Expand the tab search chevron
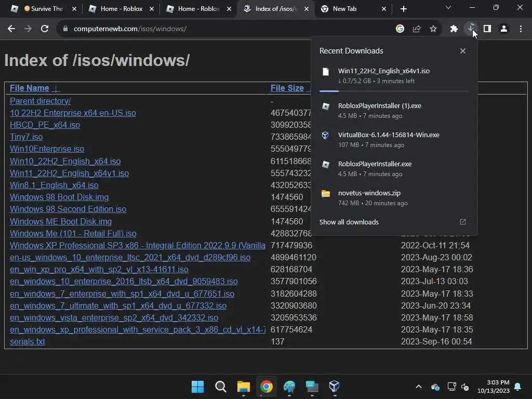 pyautogui.click(x=448, y=7)
